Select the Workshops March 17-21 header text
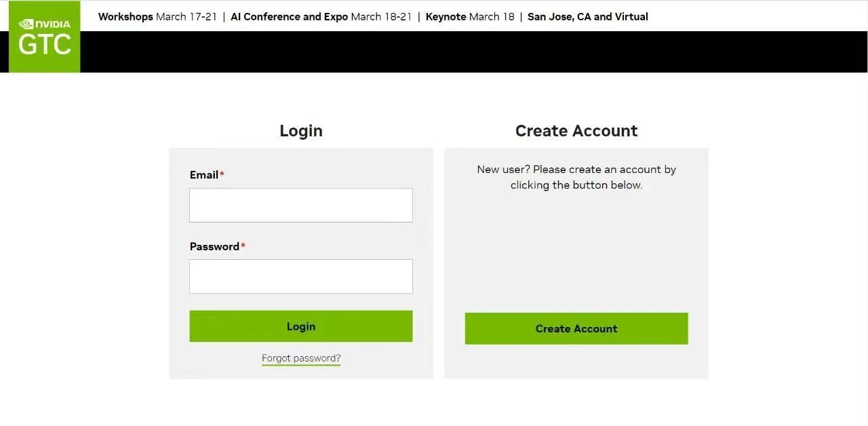Viewport: 868px width, 426px height. 157,16
